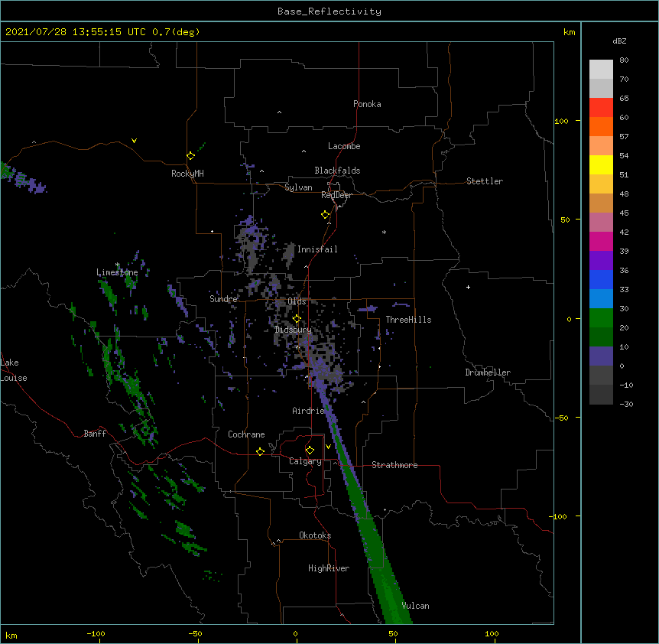Click the white asterisk marker east of Innisfail
This screenshot has width=659, height=644.
coord(384,232)
